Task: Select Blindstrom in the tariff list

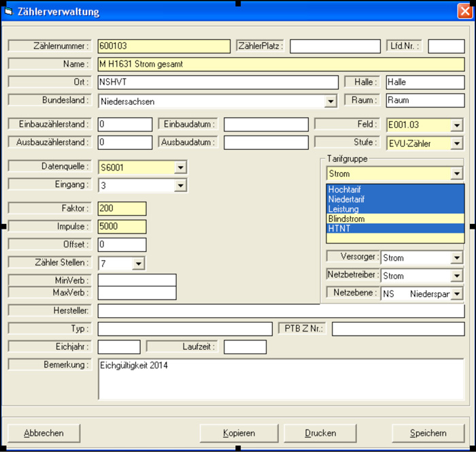Action: [x=394, y=219]
